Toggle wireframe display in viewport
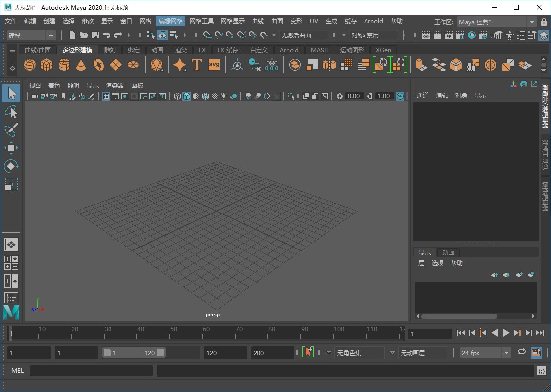The width and height of the screenshot is (551, 392). point(177,96)
